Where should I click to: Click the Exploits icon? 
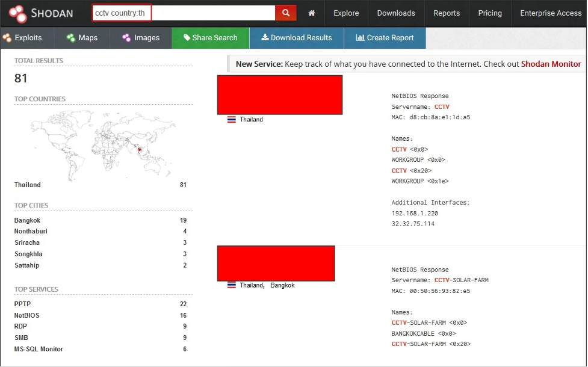pos(7,37)
